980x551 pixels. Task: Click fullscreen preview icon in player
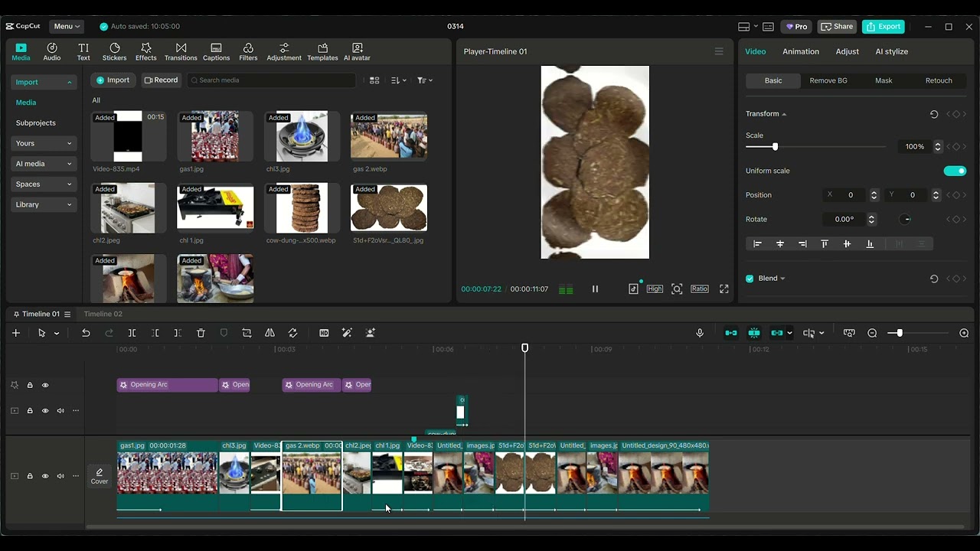pyautogui.click(x=724, y=289)
